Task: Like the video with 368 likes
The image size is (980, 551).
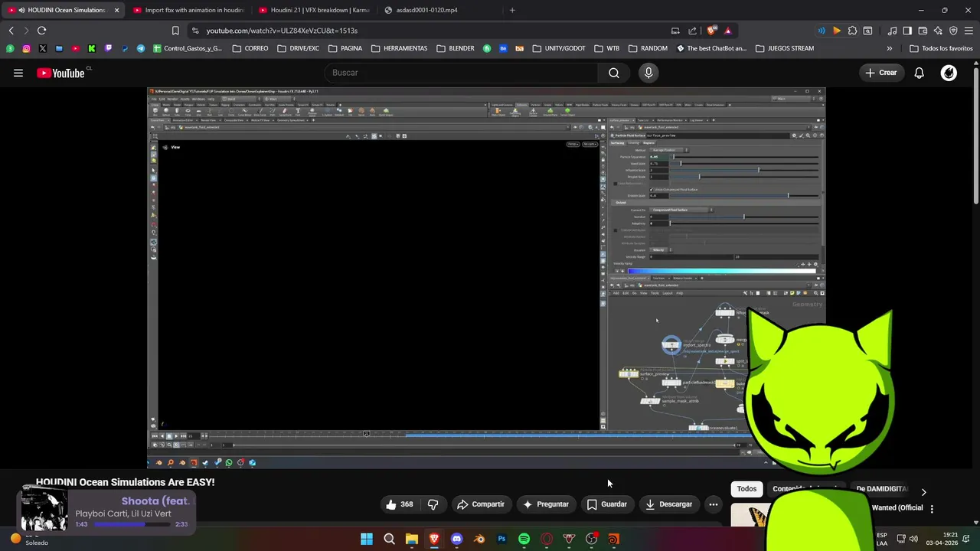Action: click(x=399, y=504)
